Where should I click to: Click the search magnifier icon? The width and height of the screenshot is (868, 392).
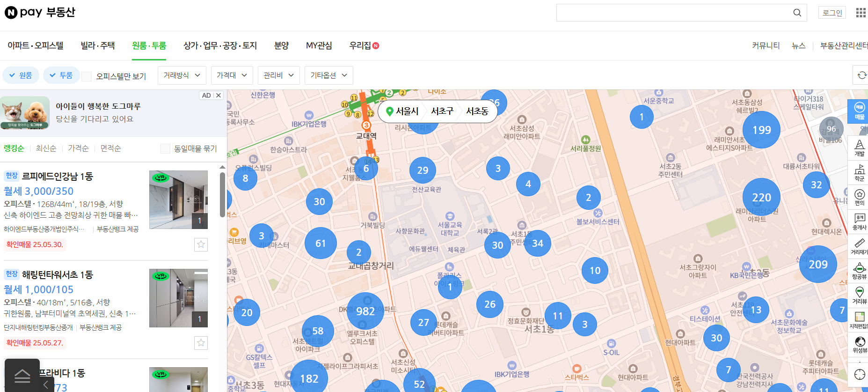pos(797,13)
